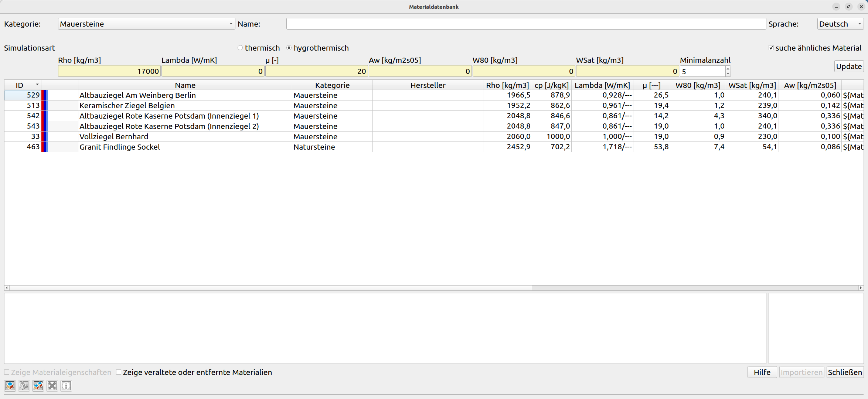The height and width of the screenshot is (399, 868).
Task: Select Altbauziegel Rote Kaserne Potsdam (Innenziegel 1)
Action: click(x=434, y=116)
